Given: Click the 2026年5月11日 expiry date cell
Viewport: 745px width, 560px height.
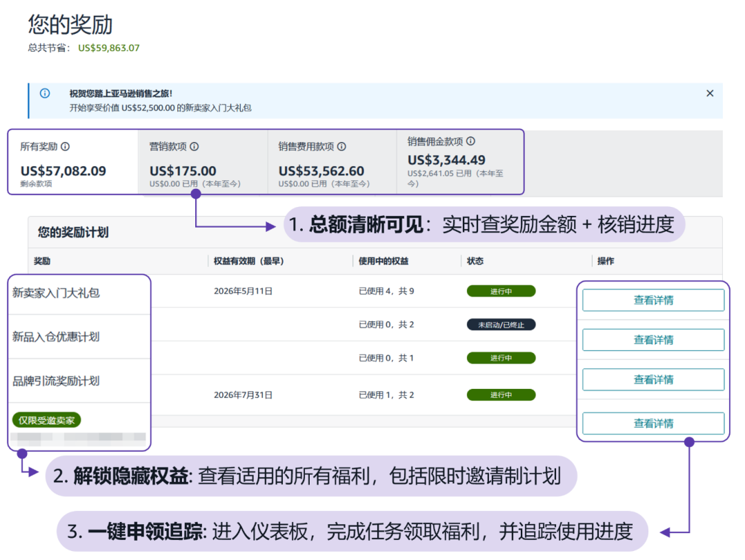Looking at the screenshot, I should (243, 291).
